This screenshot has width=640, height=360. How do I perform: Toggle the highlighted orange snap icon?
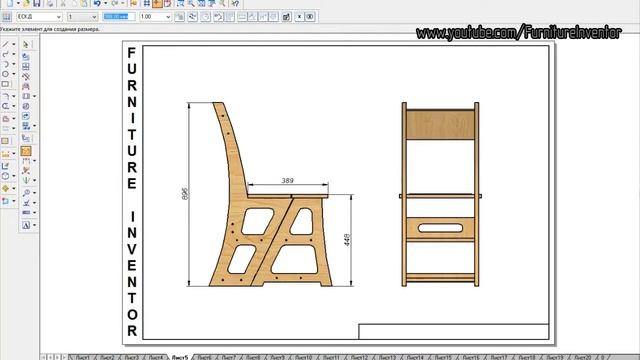pyautogui.click(x=157, y=3)
